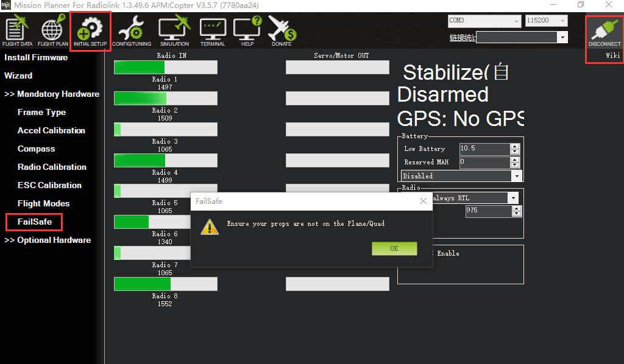The image size is (624, 364).
Task: Open the Simulation monitor icon
Action: point(174,32)
